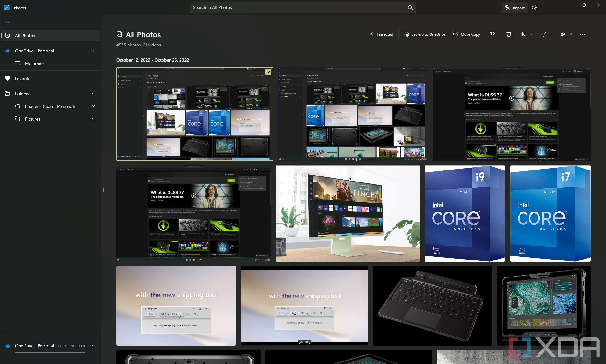Open Favorites in the sidebar

(x=24, y=79)
